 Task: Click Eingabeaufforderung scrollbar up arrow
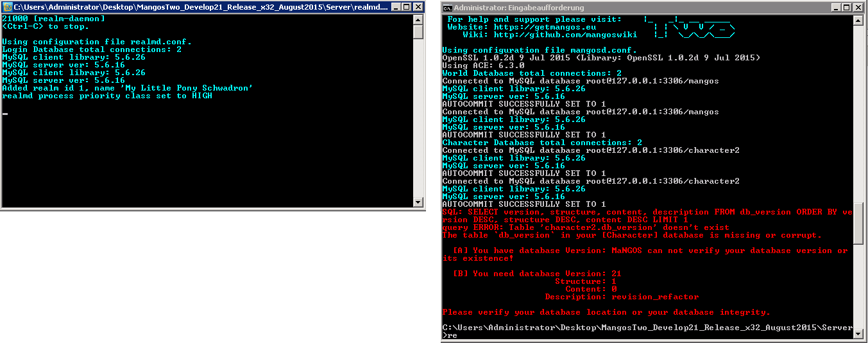click(859, 21)
